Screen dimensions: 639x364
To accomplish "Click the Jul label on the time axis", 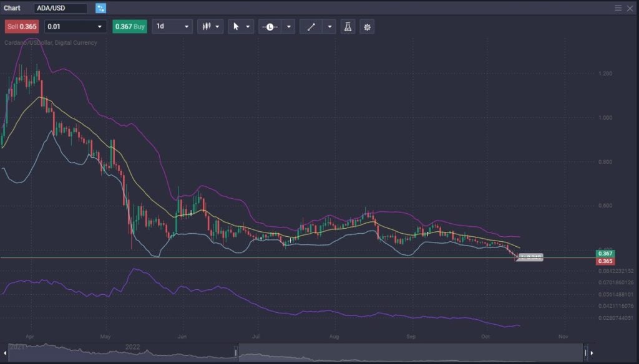I will pyautogui.click(x=256, y=337).
